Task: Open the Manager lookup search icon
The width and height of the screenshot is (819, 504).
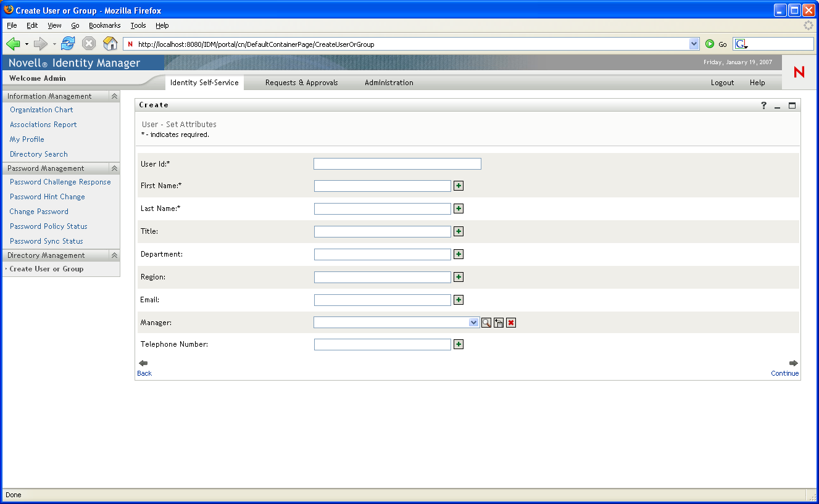Action: tap(486, 323)
